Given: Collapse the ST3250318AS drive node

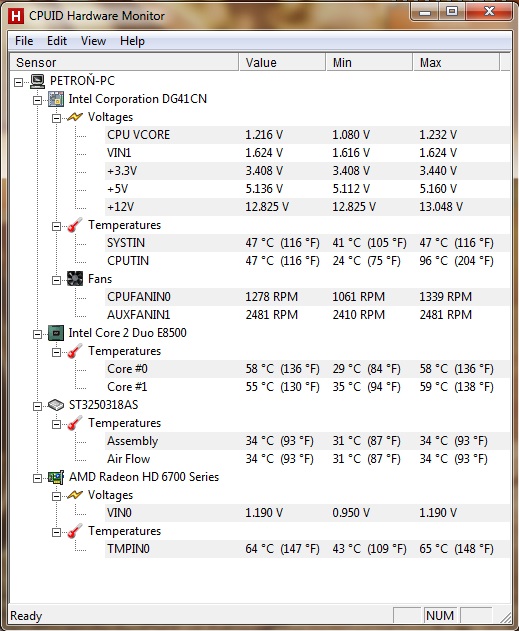Looking at the screenshot, I should 37,406.
